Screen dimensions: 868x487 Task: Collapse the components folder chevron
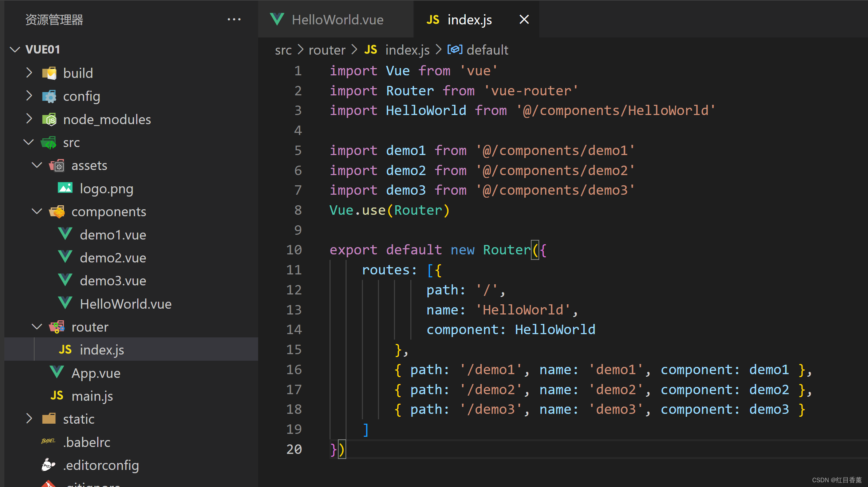37,211
